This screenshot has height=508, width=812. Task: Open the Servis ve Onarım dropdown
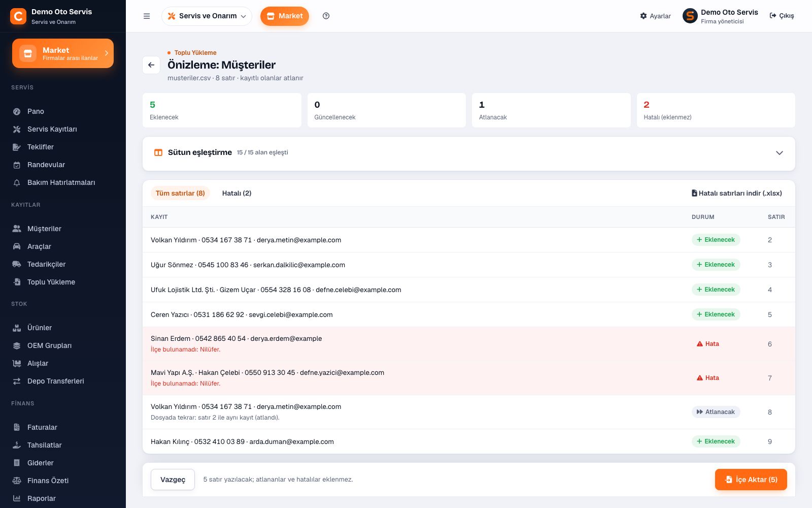click(x=207, y=16)
